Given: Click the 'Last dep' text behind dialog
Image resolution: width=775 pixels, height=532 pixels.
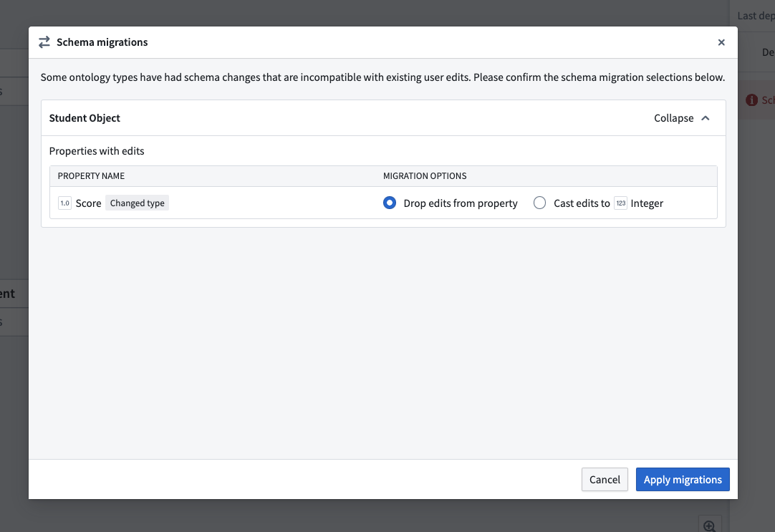Looking at the screenshot, I should [x=756, y=16].
